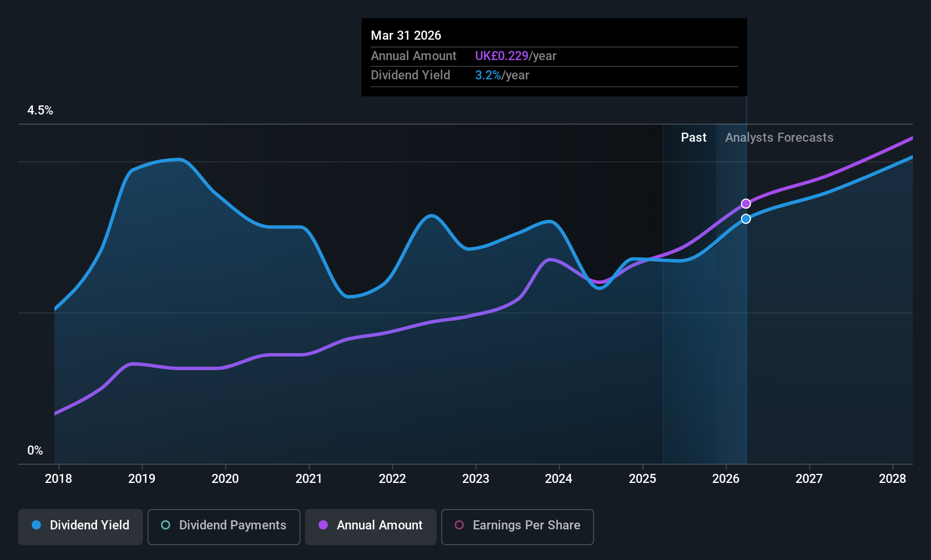Toggle the Annual Amount series
Viewport: 931px width, 560px height.
coord(371,527)
